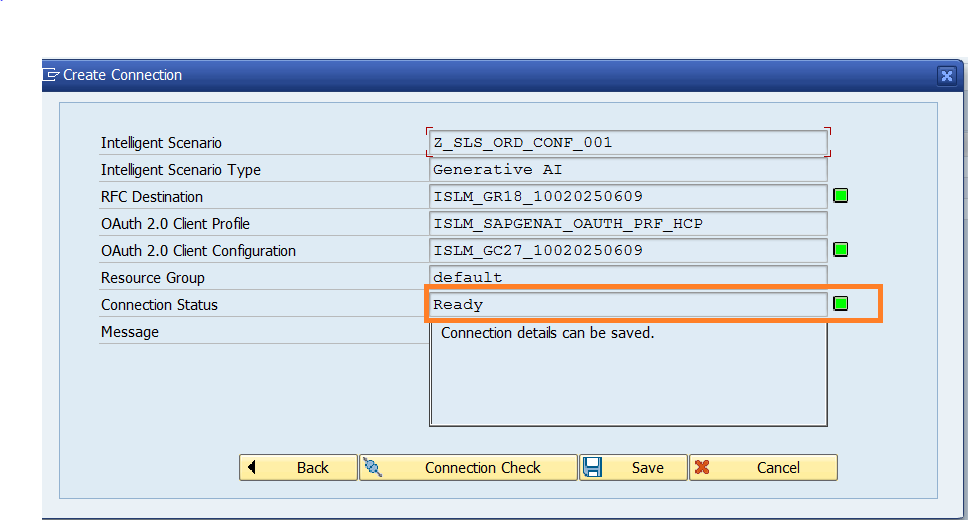
Task: Click the Connection Status field showing Ready
Action: [x=628, y=304]
